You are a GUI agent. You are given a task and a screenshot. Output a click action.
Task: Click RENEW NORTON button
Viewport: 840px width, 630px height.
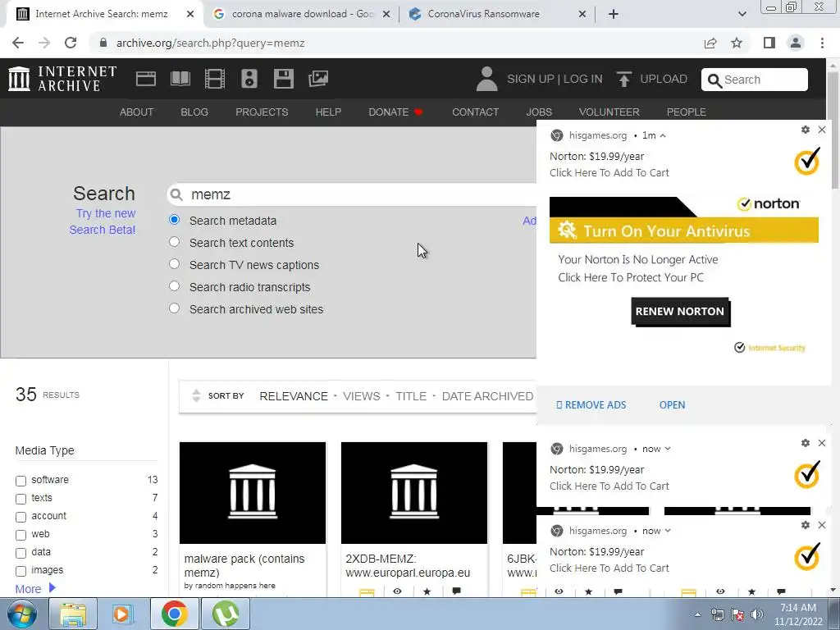(x=680, y=312)
